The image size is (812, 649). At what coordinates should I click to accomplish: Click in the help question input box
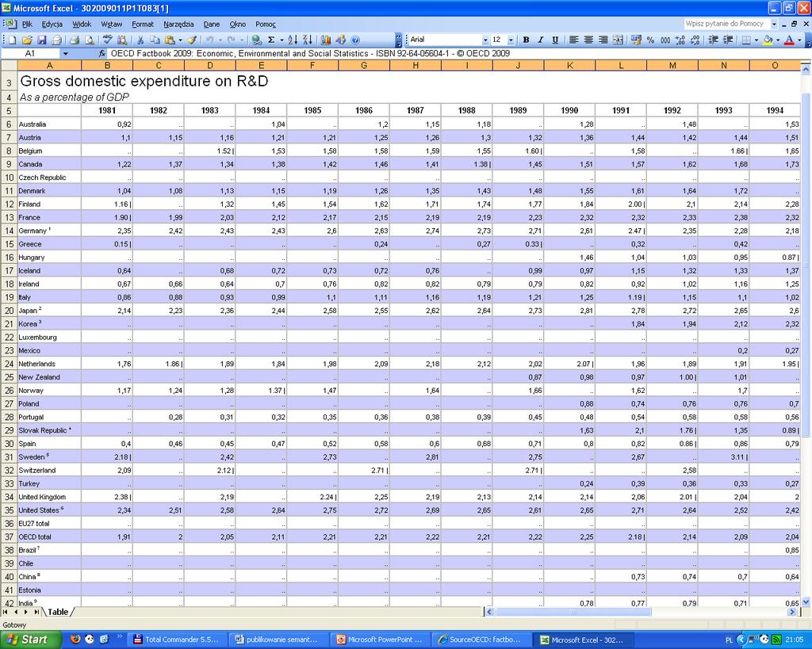[727, 24]
